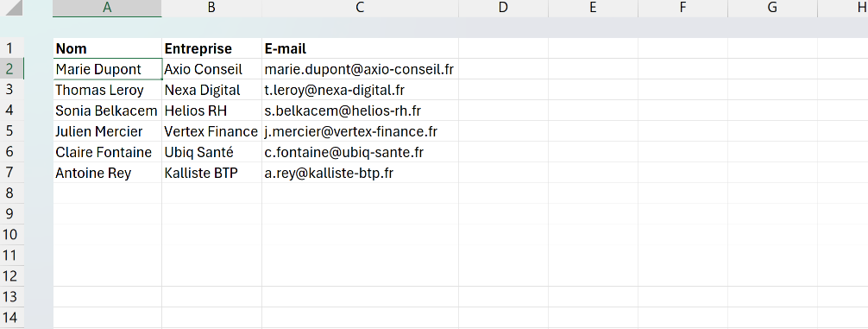Viewport: 868px width, 329px height.
Task: Select column C header
Action: coord(360,8)
